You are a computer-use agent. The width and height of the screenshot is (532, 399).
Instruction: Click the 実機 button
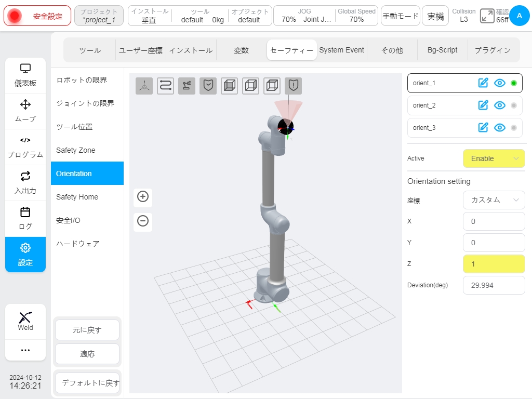click(x=435, y=16)
